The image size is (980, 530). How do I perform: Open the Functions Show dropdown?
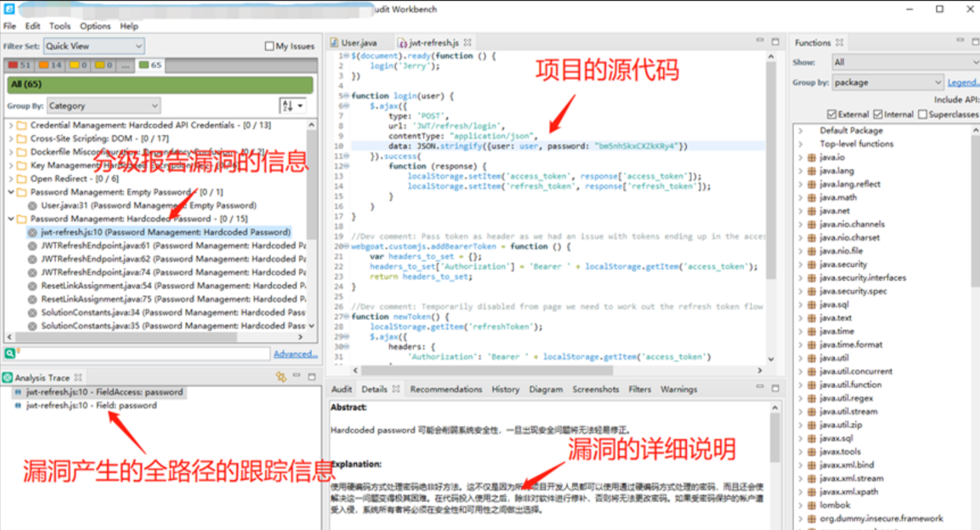(905, 62)
